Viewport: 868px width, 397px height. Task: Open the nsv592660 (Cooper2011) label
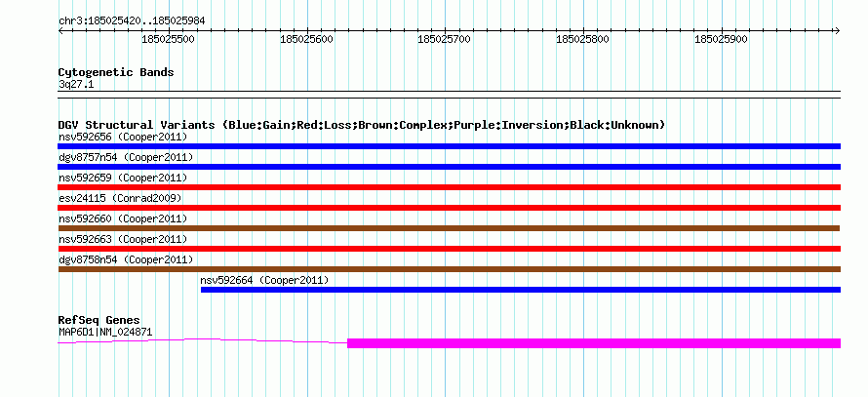click(x=123, y=218)
